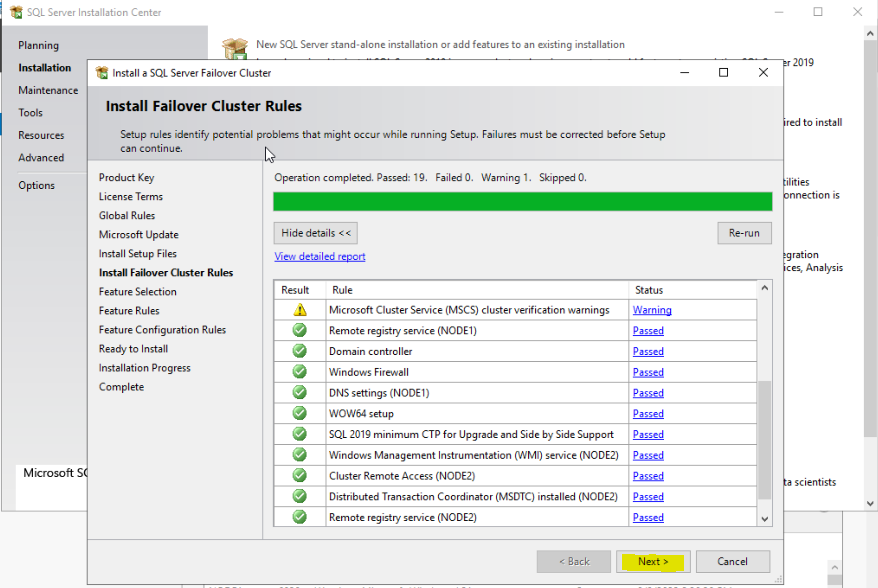The image size is (878, 588).
Task: Open Passed link for Domain controller
Action: [648, 351]
